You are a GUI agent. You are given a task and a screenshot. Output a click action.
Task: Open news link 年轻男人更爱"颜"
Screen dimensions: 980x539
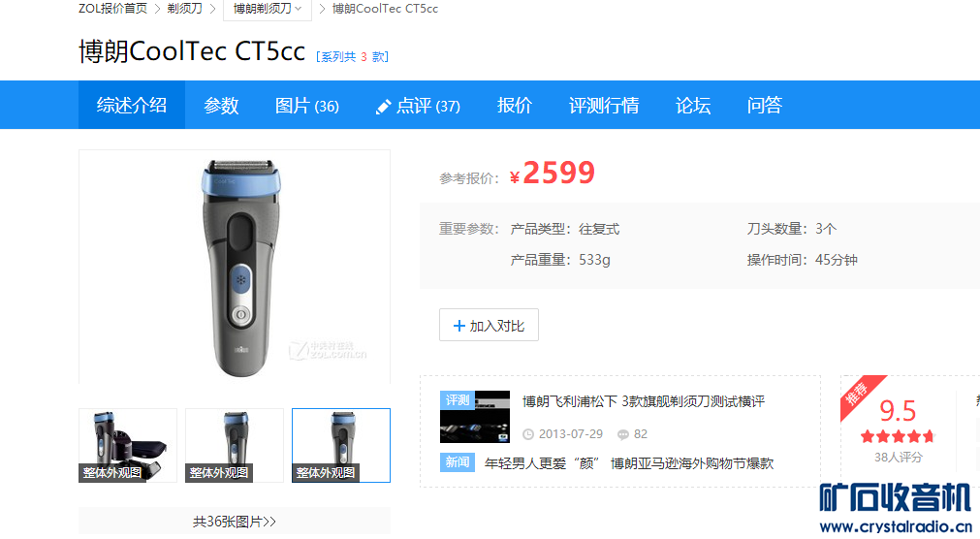[x=543, y=463]
